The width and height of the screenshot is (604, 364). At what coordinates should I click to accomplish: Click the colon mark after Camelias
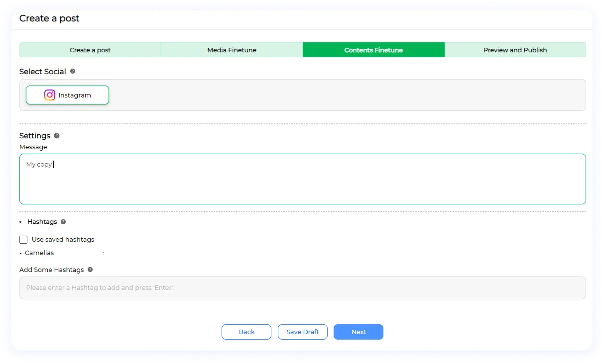coord(103,254)
